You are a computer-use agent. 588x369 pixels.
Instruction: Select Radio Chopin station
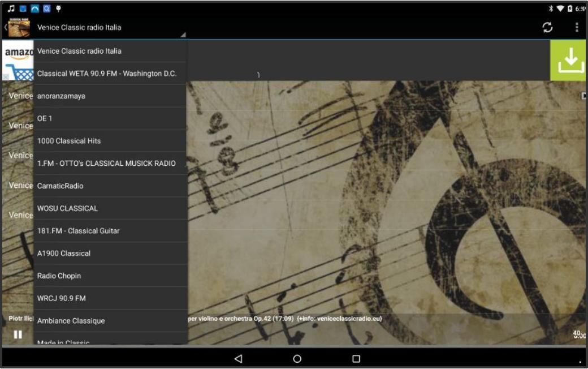click(110, 276)
